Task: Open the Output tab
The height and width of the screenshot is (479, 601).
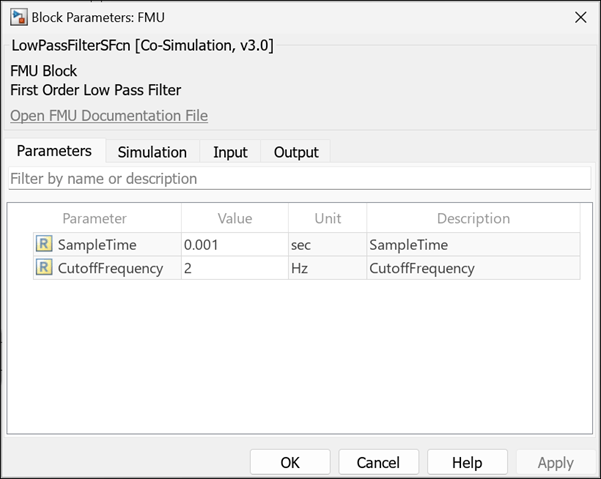Action: 296,152
